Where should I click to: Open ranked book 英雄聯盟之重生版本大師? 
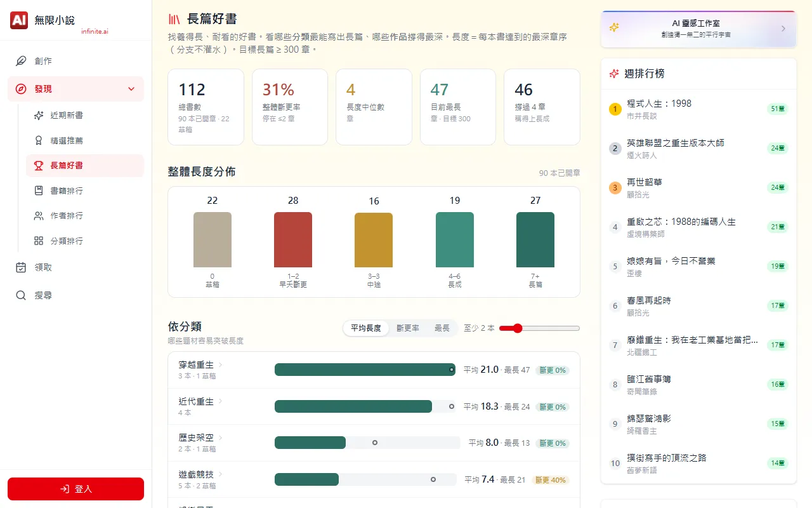click(698, 149)
